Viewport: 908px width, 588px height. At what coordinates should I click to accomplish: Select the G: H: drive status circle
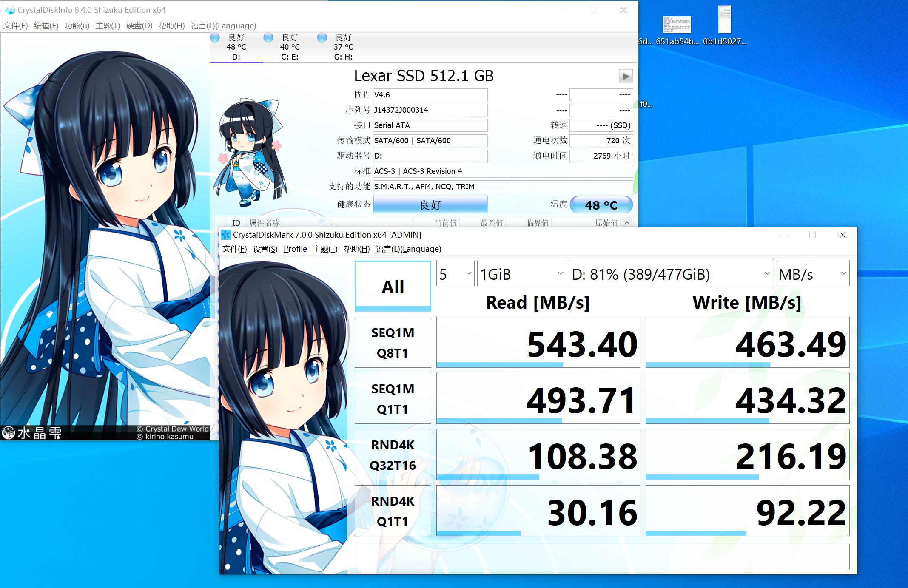click(322, 37)
